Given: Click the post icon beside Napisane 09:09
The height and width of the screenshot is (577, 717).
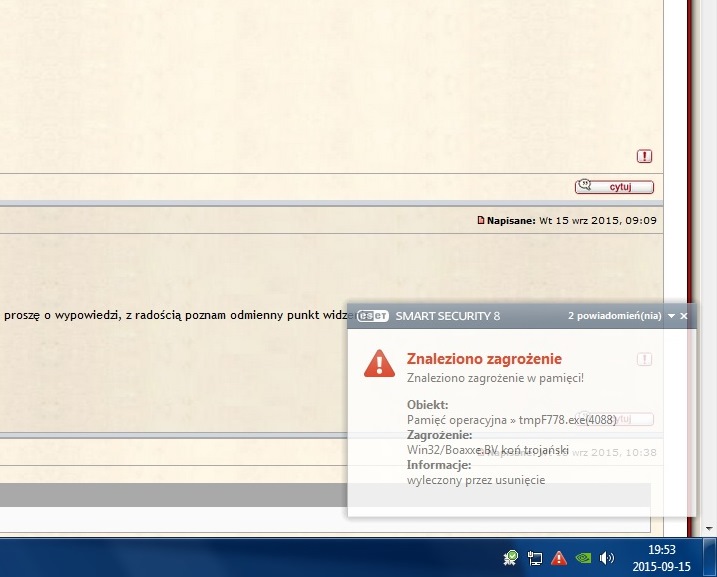Looking at the screenshot, I should (x=480, y=220).
